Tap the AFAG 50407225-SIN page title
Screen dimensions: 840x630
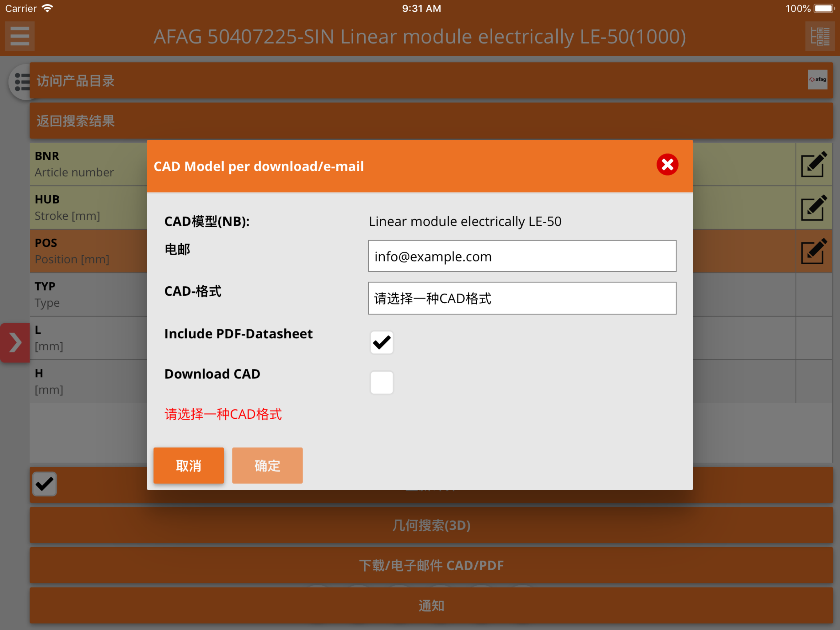pyautogui.click(x=420, y=37)
